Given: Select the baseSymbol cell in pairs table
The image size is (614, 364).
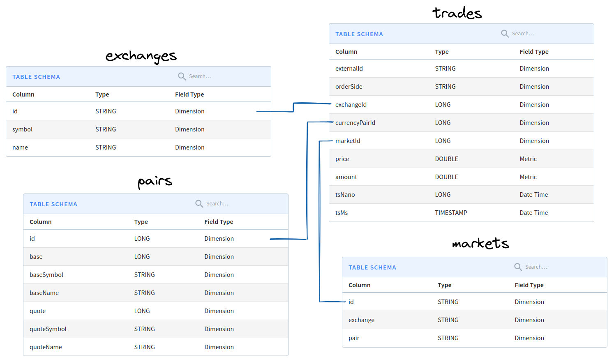Looking at the screenshot, I should coord(46,275).
